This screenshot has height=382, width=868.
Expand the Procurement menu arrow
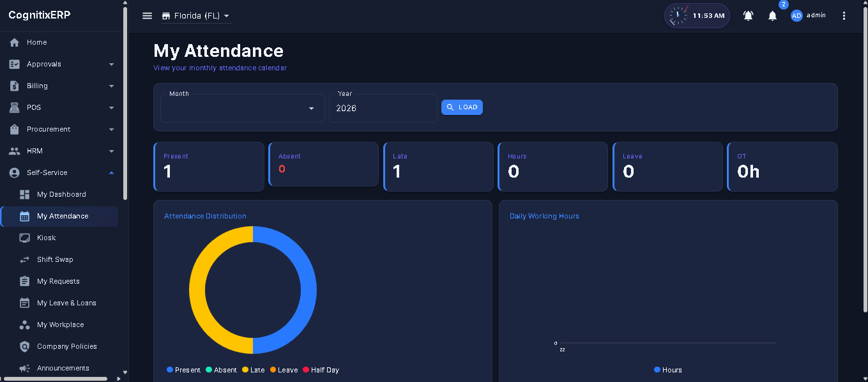pyautogui.click(x=111, y=130)
